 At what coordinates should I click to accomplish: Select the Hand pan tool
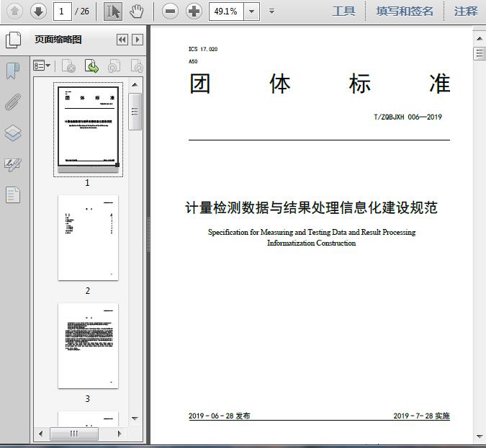tap(136, 11)
